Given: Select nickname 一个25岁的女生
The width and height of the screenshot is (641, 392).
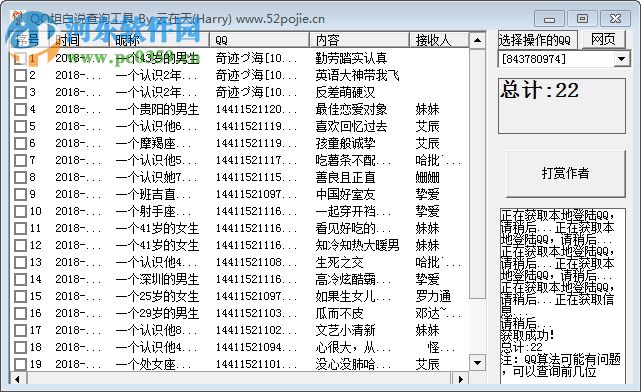Looking at the screenshot, I should click(x=157, y=296).
